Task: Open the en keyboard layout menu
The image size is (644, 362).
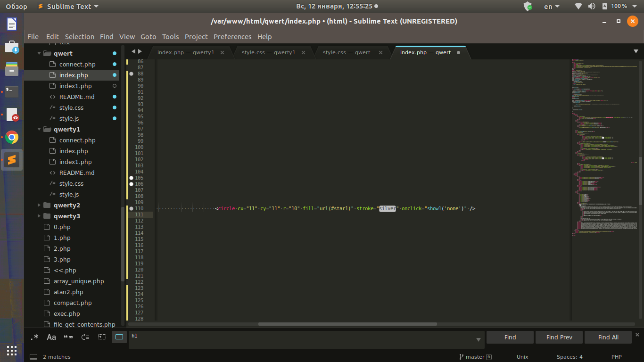Action: click(552, 7)
